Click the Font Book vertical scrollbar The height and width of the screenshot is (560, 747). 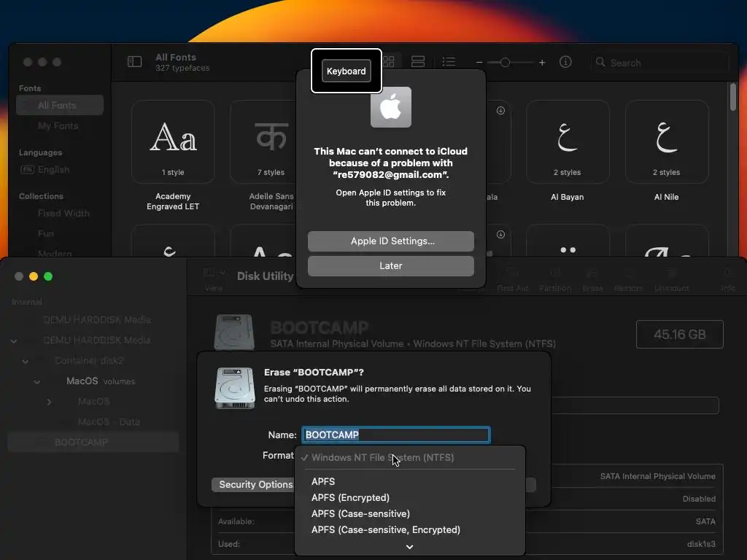[x=733, y=97]
